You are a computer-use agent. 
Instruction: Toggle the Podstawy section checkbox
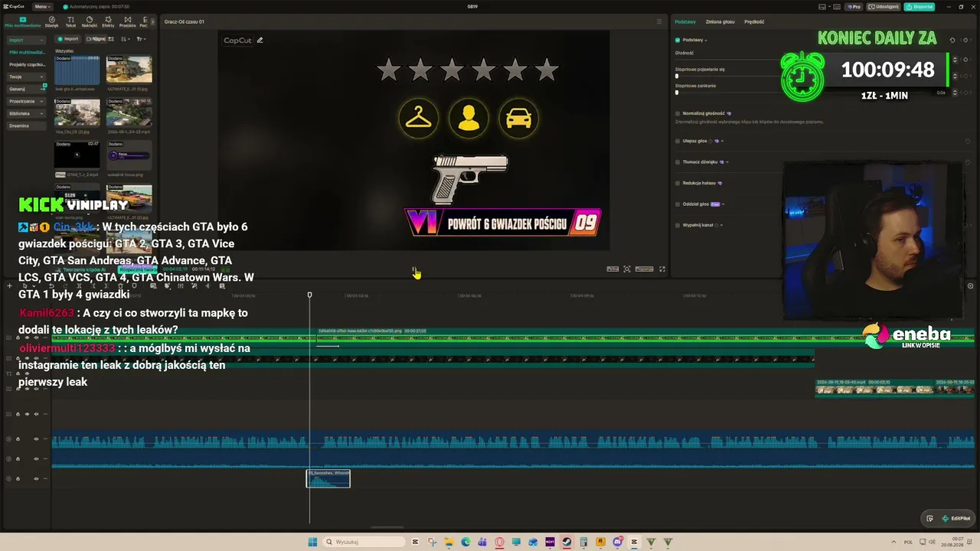[x=678, y=40]
